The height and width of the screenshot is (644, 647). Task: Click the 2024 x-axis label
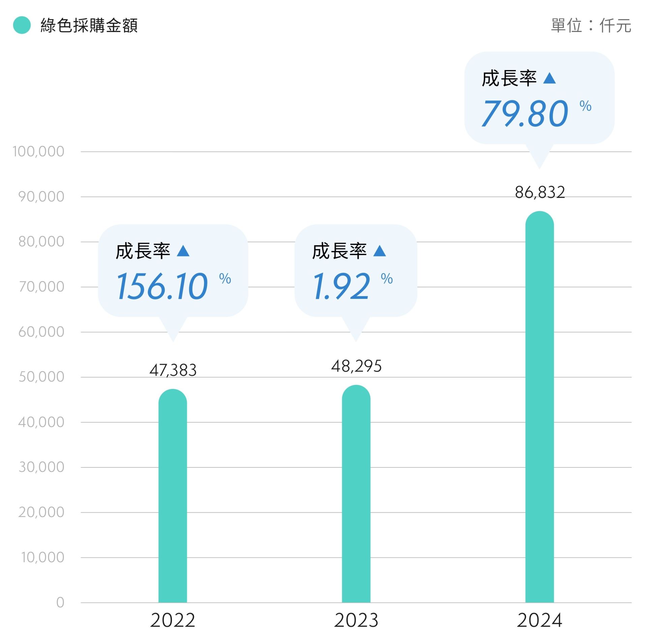click(540, 620)
